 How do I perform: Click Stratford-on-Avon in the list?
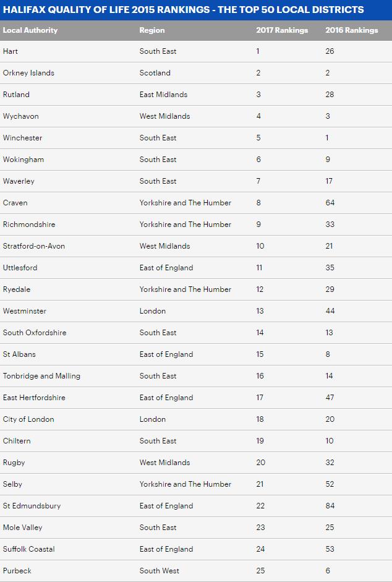[33, 246]
